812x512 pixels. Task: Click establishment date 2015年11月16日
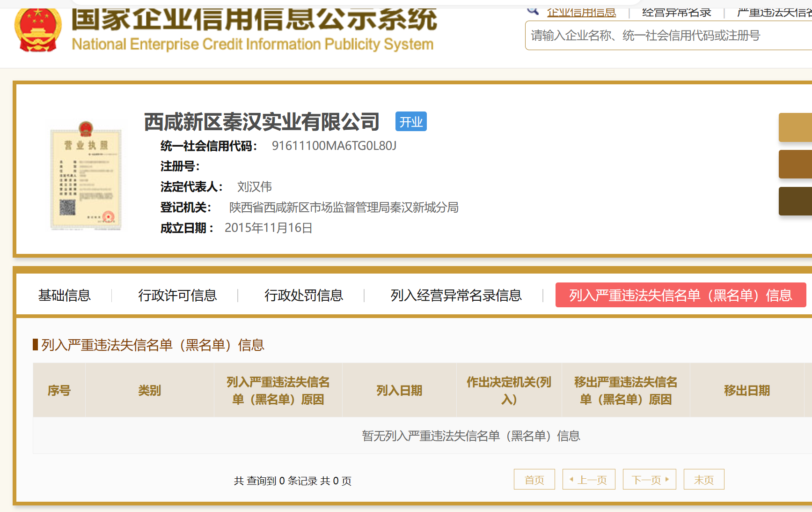(268, 228)
